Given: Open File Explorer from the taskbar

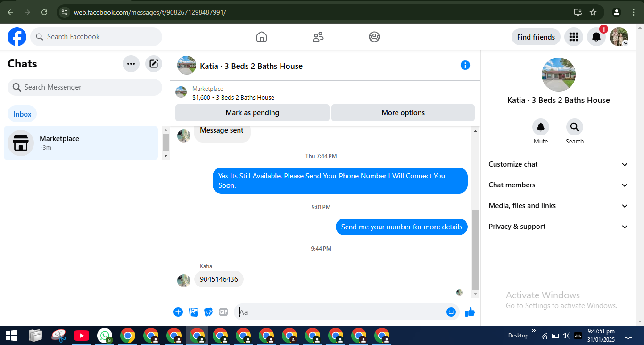Looking at the screenshot, I should [x=35, y=336].
